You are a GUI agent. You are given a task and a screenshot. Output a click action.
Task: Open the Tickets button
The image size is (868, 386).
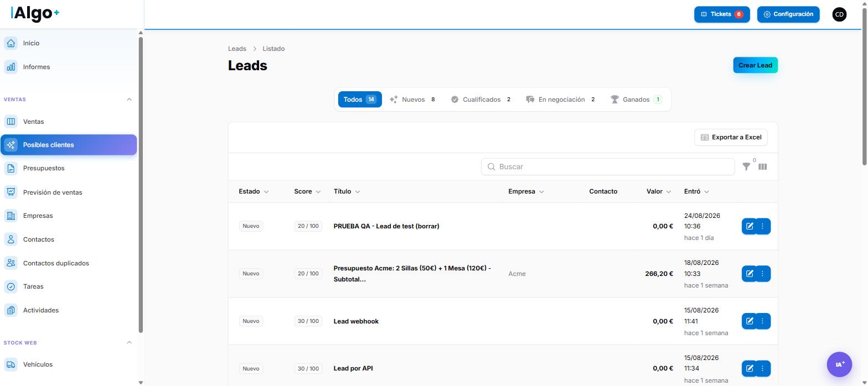point(722,14)
